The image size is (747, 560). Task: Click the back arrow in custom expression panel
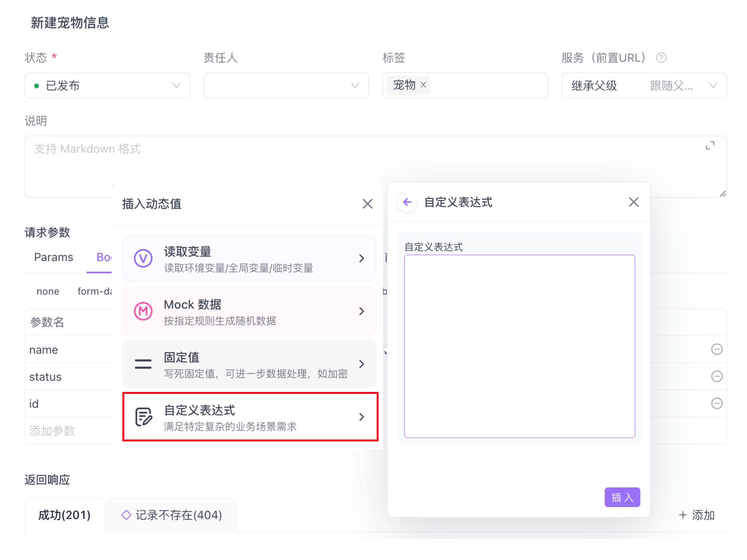coord(407,202)
